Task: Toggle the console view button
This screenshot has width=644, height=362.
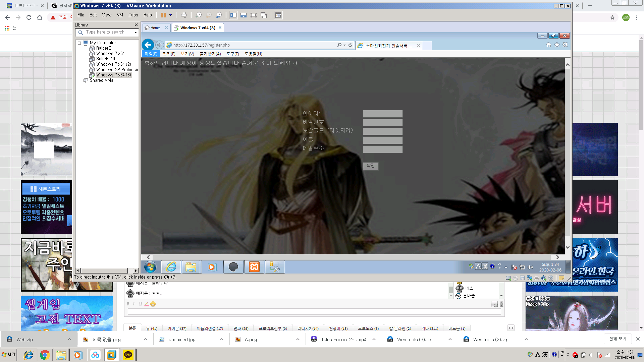Action: pyautogui.click(x=278, y=15)
